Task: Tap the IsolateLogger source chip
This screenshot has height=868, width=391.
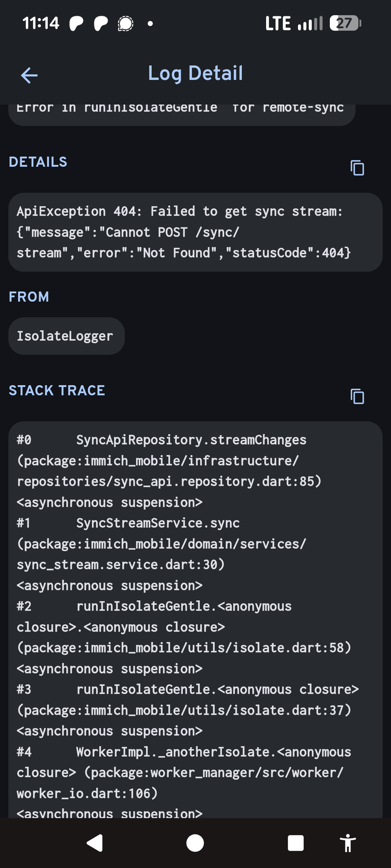Action: (66, 336)
